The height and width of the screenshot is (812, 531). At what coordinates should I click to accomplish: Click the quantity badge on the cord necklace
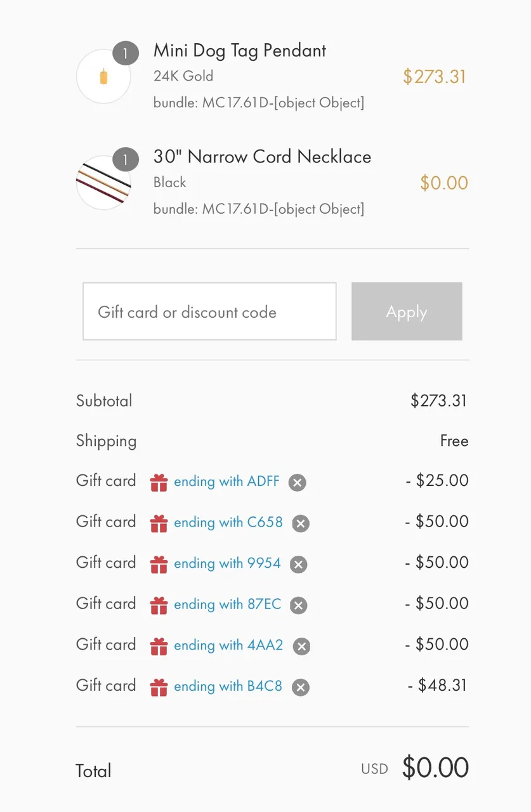(x=126, y=159)
